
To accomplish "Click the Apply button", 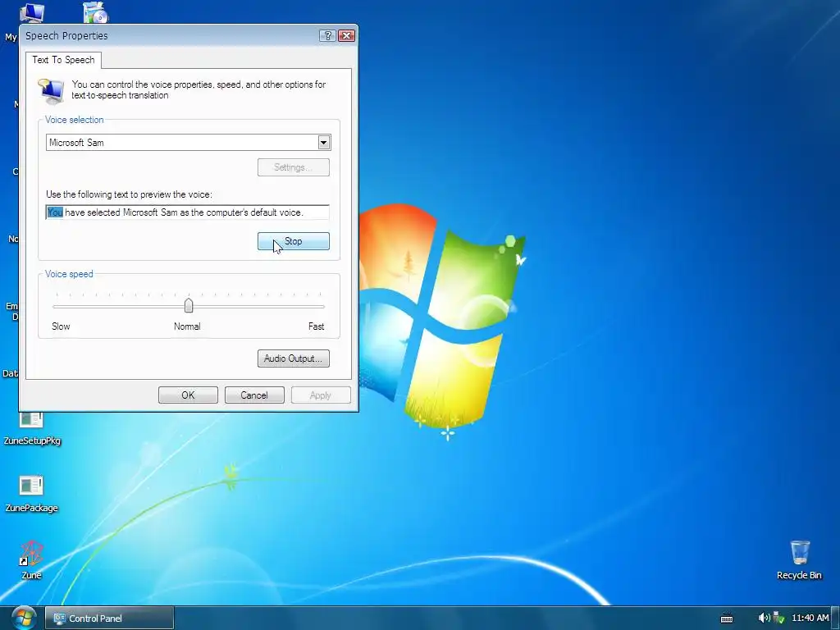I will [x=321, y=395].
